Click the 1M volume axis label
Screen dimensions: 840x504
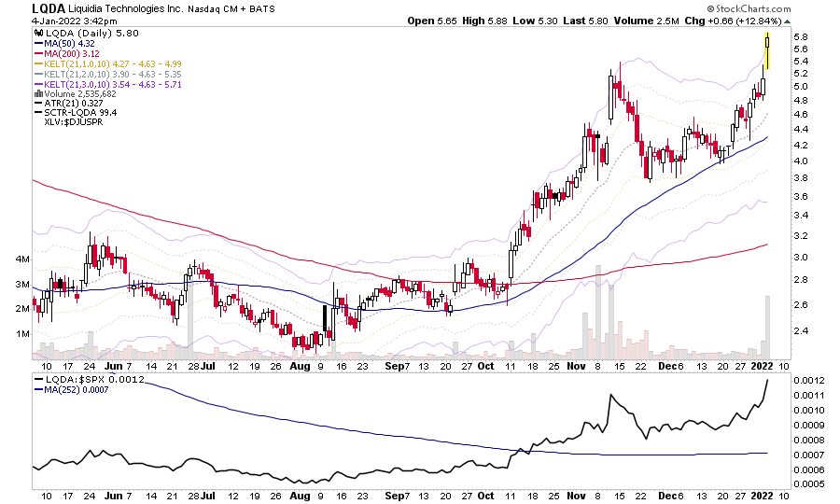click(22, 334)
